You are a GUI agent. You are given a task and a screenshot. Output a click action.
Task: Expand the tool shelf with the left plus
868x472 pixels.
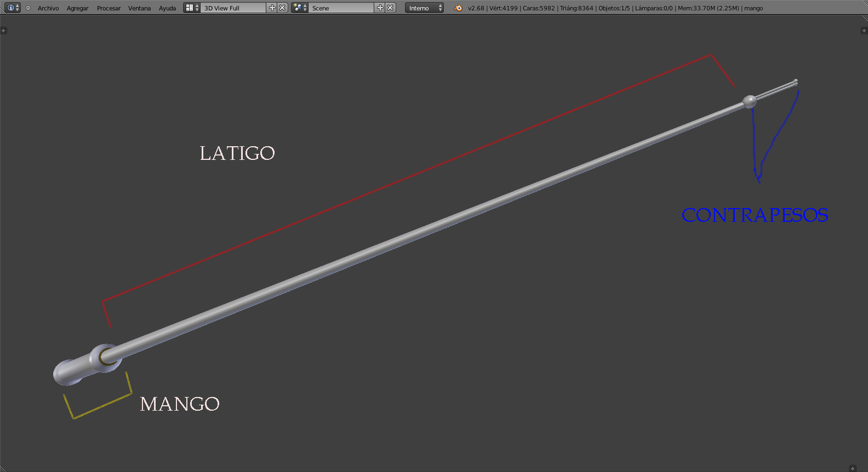(4, 31)
